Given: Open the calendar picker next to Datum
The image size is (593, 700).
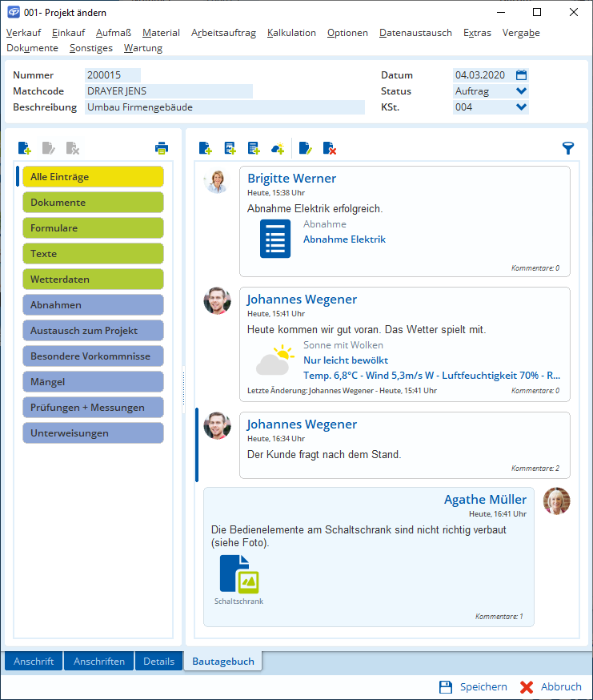Looking at the screenshot, I should pos(522,75).
